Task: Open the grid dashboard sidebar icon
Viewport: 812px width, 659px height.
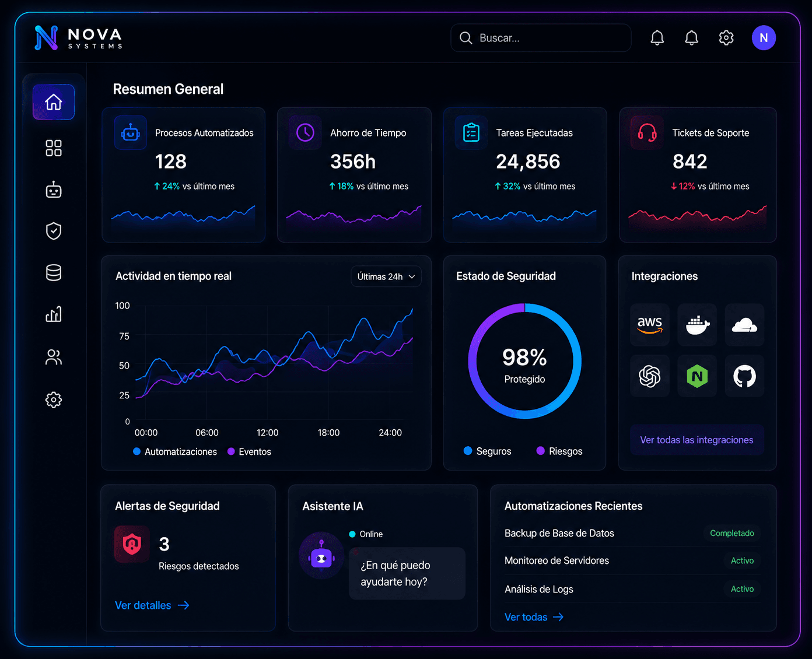Action: coord(54,148)
